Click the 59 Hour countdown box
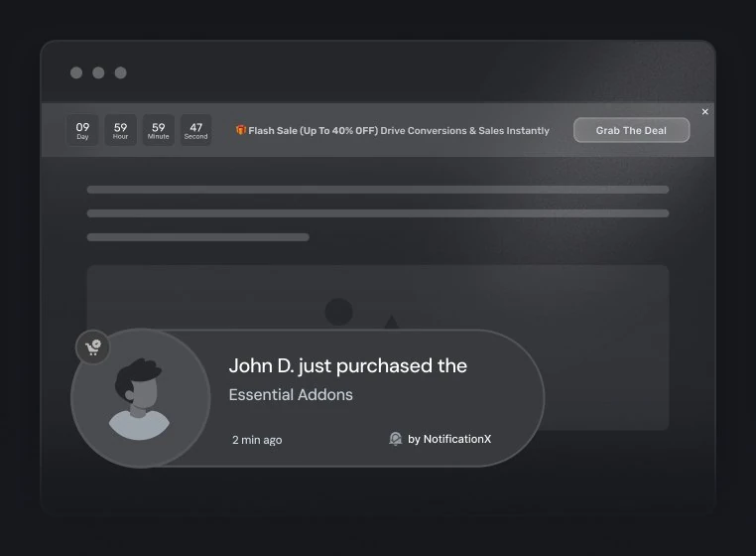This screenshot has height=556, width=756. point(120,130)
